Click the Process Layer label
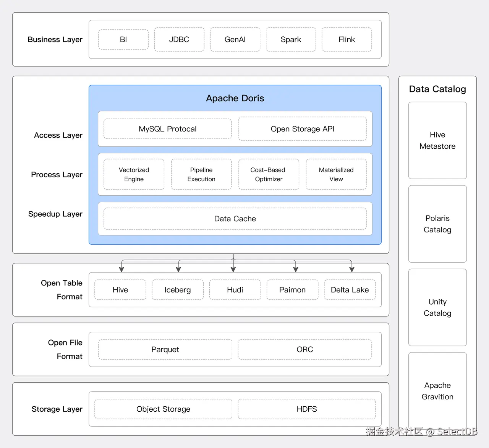This screenshot has height=448, width=489. pos(57,175)
